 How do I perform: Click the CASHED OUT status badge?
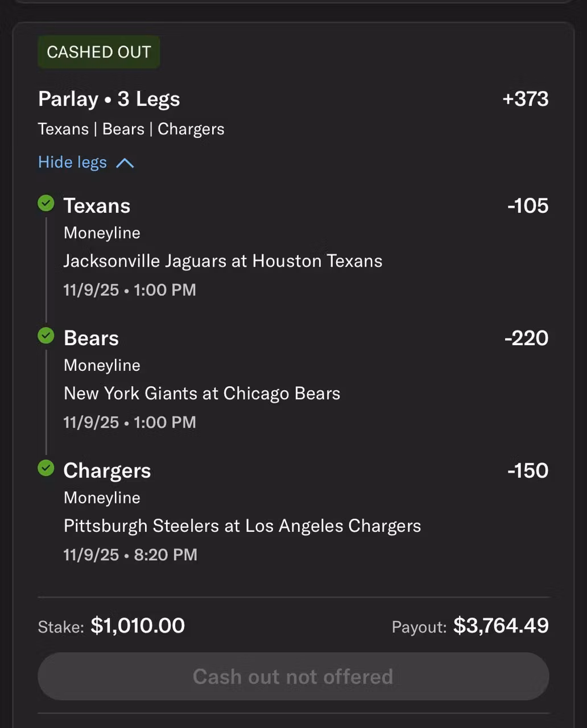point(98,52)
